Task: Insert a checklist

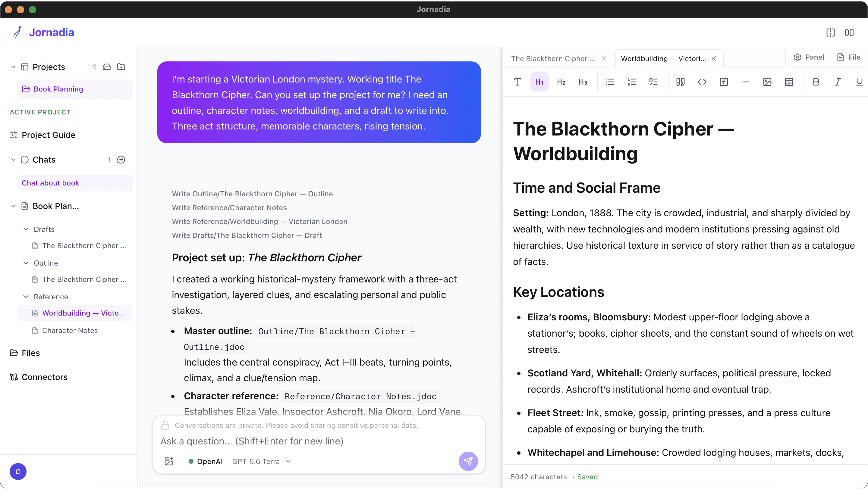Action: (x=653, y=82)
